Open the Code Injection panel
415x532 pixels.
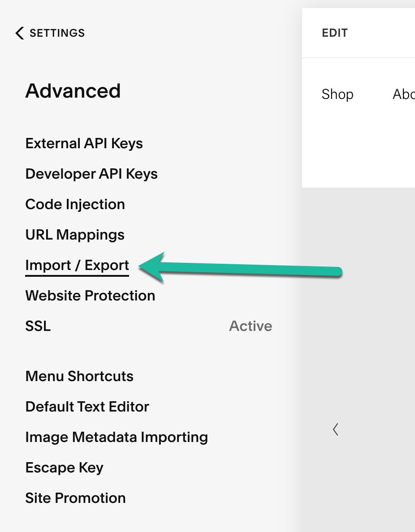tap(75, 204)
